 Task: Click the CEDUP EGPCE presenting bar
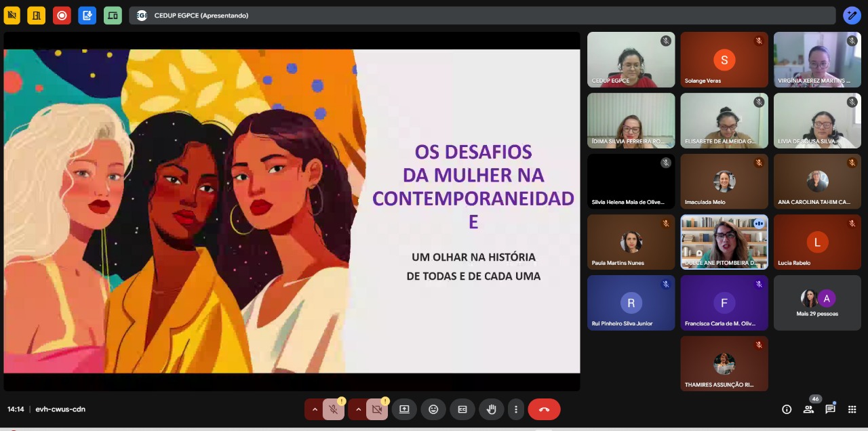(481, 16)
